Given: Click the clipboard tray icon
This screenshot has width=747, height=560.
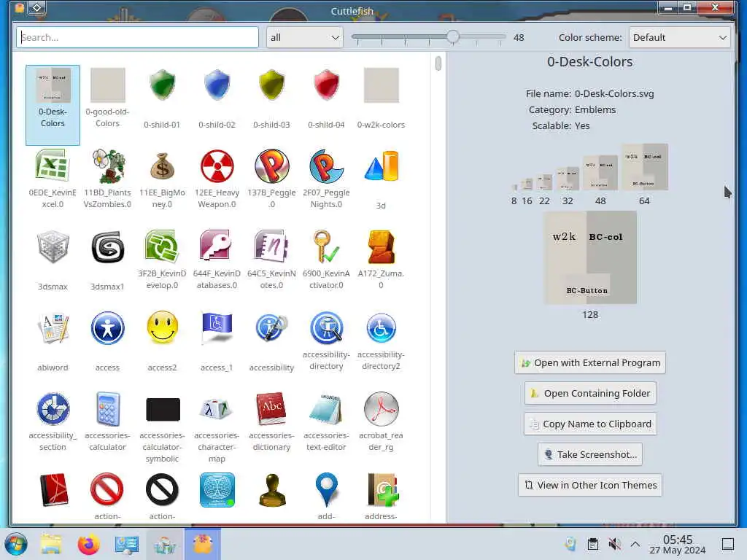Looking at the screenshot, I should click(x=592, y=544).
